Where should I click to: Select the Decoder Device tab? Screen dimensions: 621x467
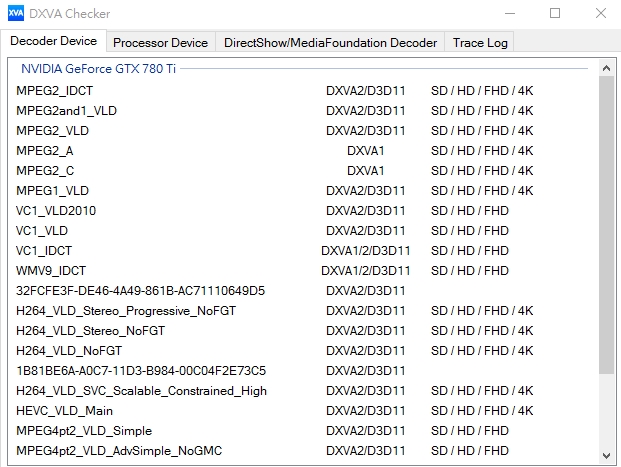pyautogui.click(x=54, y=42)
